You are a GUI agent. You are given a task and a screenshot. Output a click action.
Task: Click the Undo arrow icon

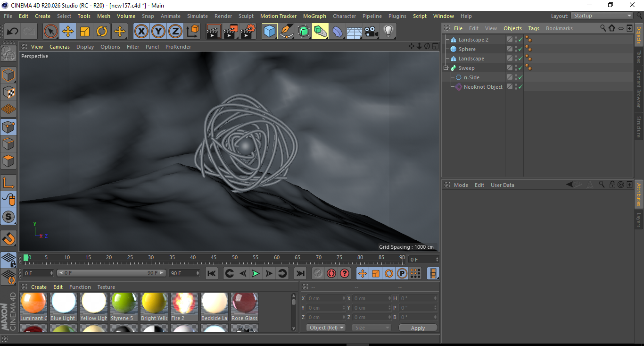pos(12,32)
